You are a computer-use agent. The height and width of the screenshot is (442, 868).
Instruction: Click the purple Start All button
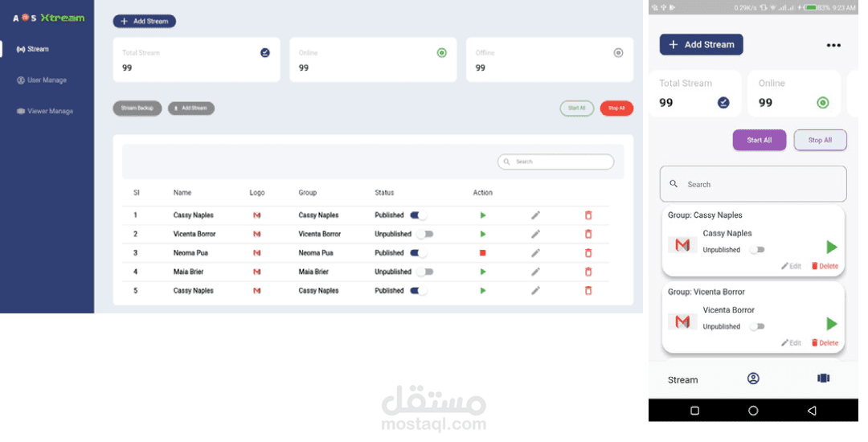[759, 140]
